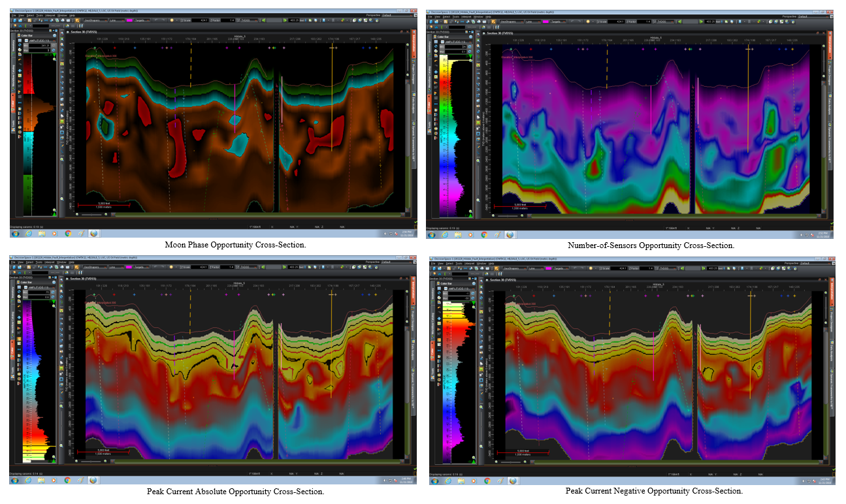Click Z Scale field in Moon Phase window

tap(200, 20)
